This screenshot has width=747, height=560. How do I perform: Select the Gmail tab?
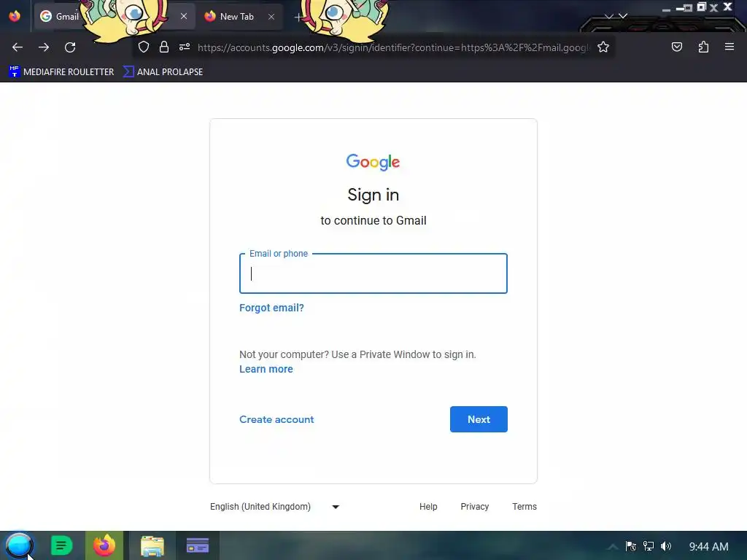[x=67, y=17]
